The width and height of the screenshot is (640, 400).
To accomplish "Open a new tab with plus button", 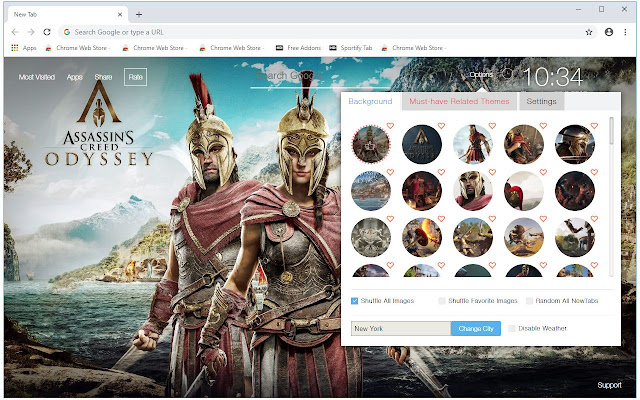I will click(139, 15).
